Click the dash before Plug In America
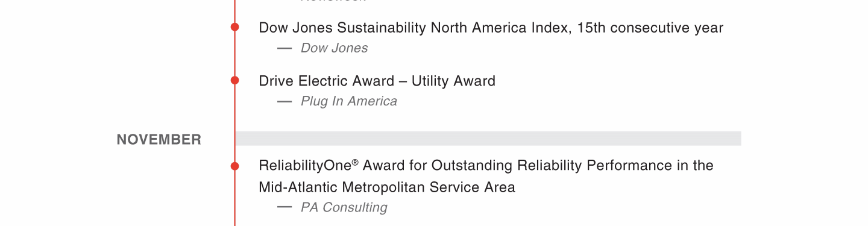868x226 pixels. point(285,101)
